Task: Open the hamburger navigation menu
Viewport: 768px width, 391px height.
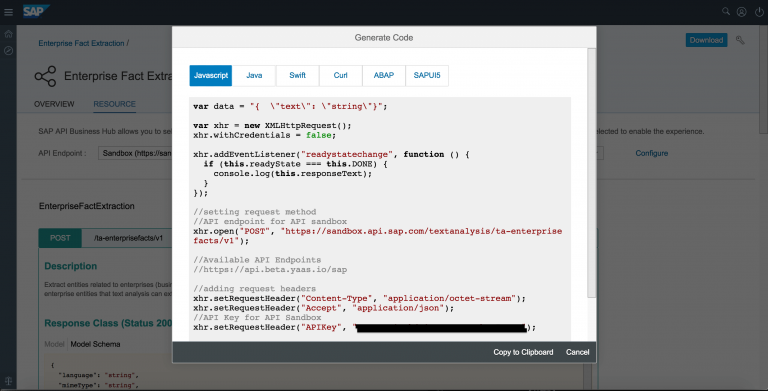Action: coord(8,12)
